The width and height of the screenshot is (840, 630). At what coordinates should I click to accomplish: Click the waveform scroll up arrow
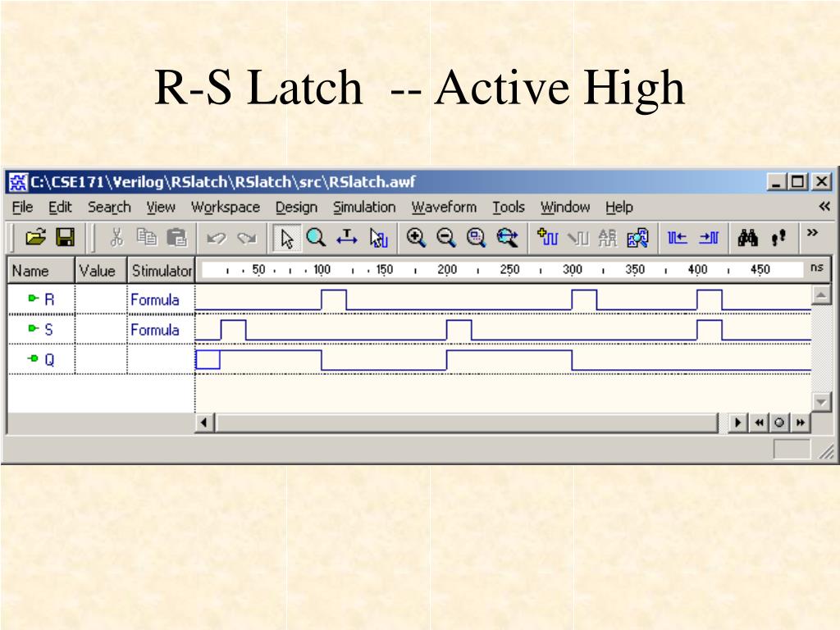(x=820, y=294)
